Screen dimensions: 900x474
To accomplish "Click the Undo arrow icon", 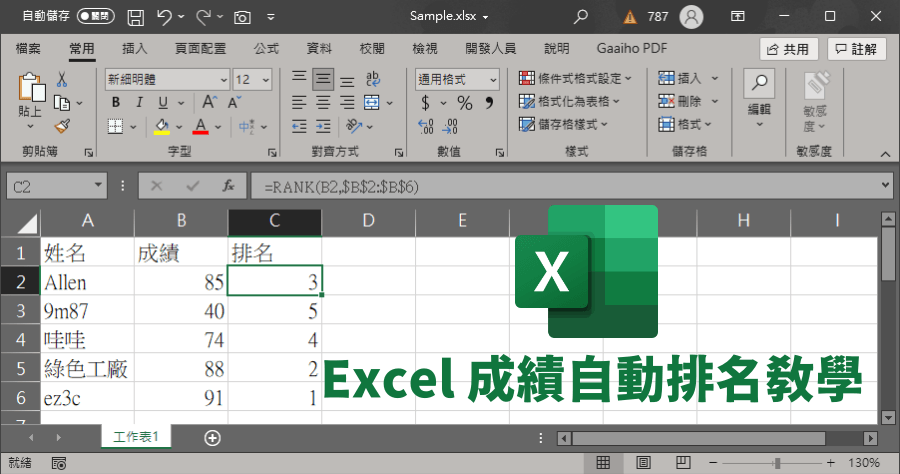I will coord(164,17).
